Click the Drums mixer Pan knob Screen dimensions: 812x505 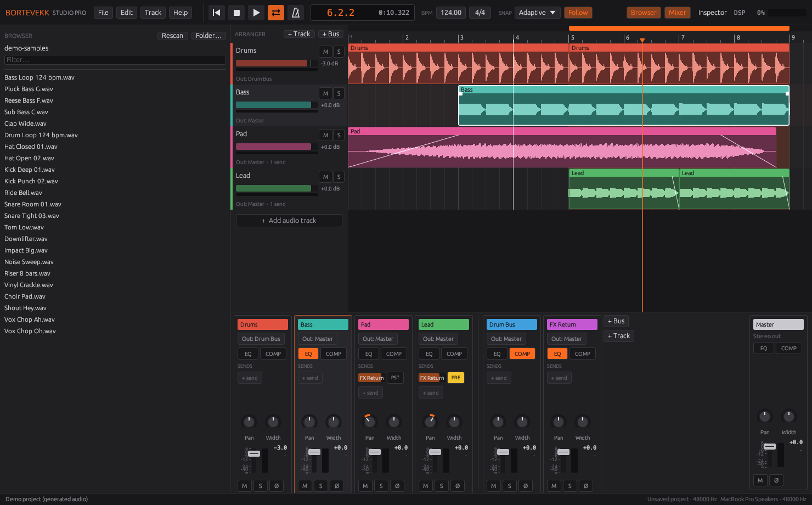[249, 422]
